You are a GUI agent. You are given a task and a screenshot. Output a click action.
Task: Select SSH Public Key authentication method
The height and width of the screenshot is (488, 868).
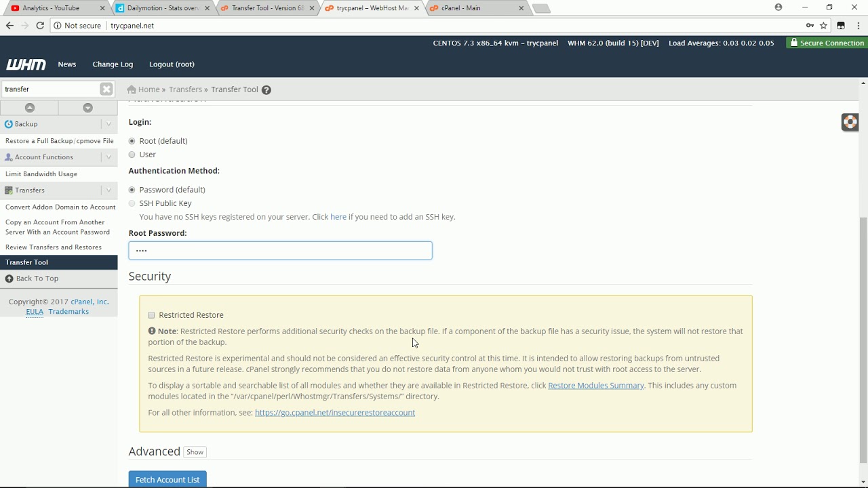(132, 203)
